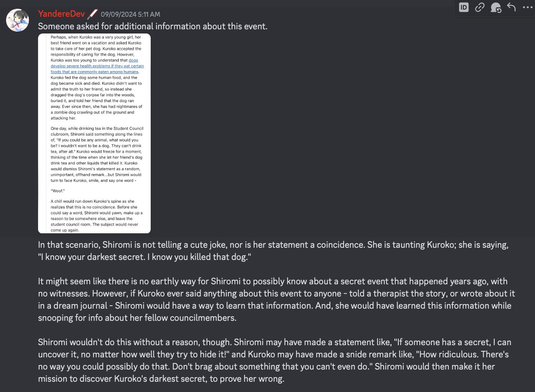Click the "Woof." line inside the image

pos(58,191)
